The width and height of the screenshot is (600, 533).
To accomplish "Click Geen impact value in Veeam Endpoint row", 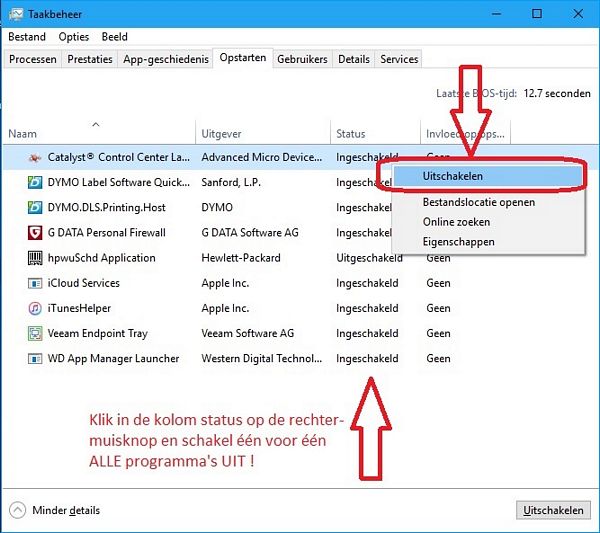I will pyautogui.click(x=438, y=334).
